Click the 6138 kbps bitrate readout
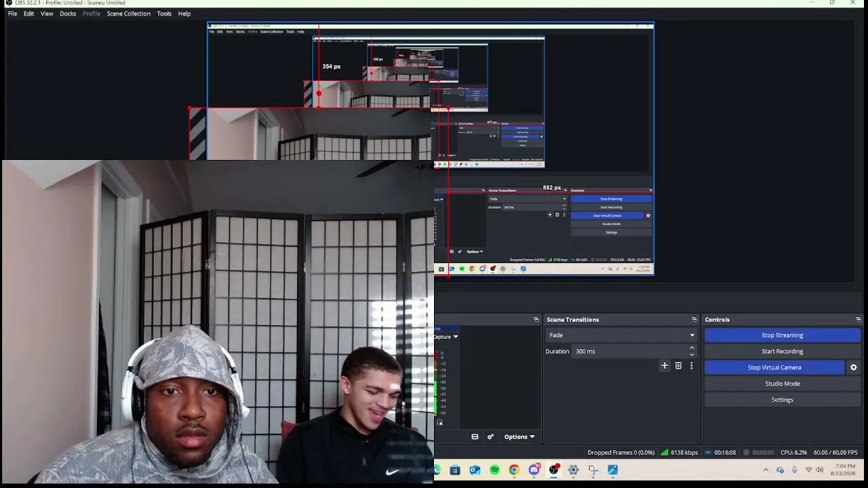The width and height of the screenshot is (868, 488). (x=684, y=453)
